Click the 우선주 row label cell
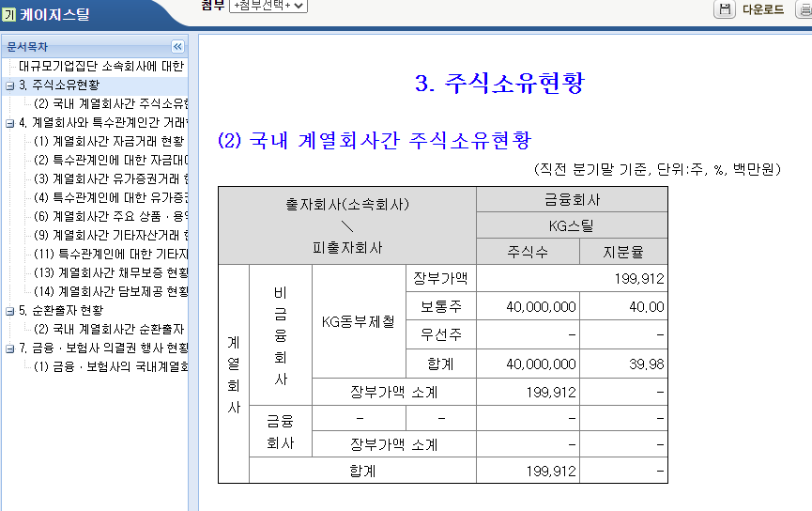Screen dimensions: 812x511 coord(440,334)
